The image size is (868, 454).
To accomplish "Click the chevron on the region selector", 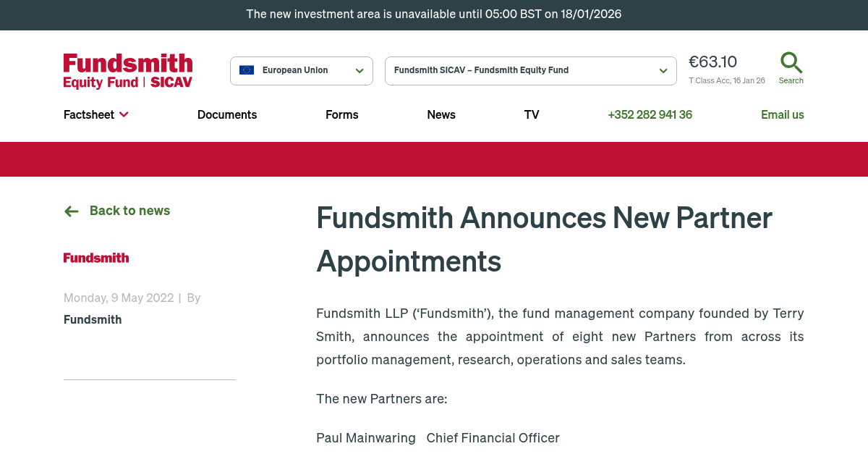I will pyautogui.click(x=359, y=71).
